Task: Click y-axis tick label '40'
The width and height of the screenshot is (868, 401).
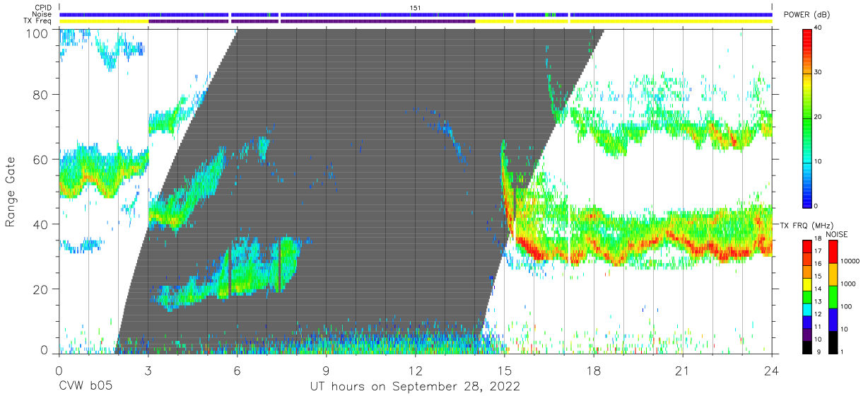Action: point(42,224)
